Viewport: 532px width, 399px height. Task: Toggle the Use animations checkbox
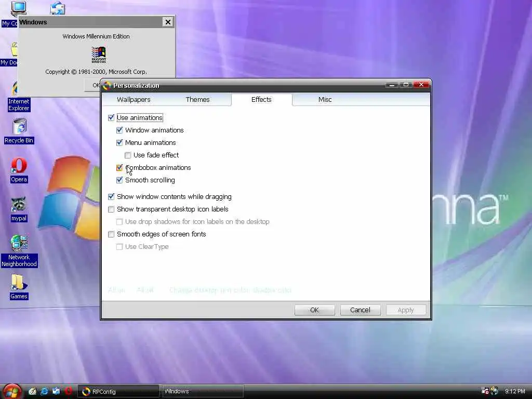pyautogui.click(x=111, y=118)
